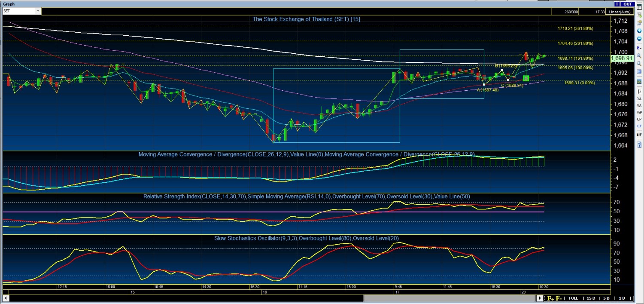
Task: Click the 1689.31 (0.00%) Fibonacci label
Action: 579,83
